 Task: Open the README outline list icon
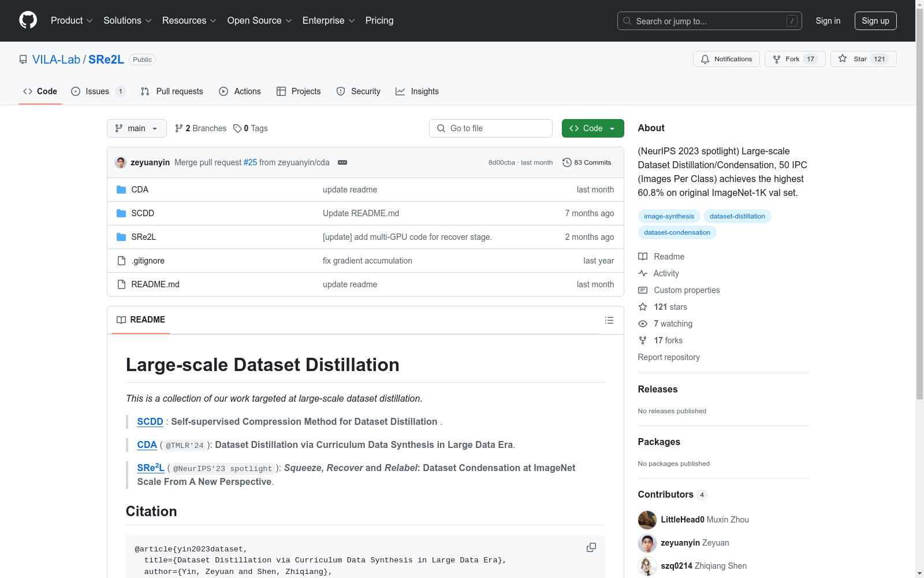[609, 320]
